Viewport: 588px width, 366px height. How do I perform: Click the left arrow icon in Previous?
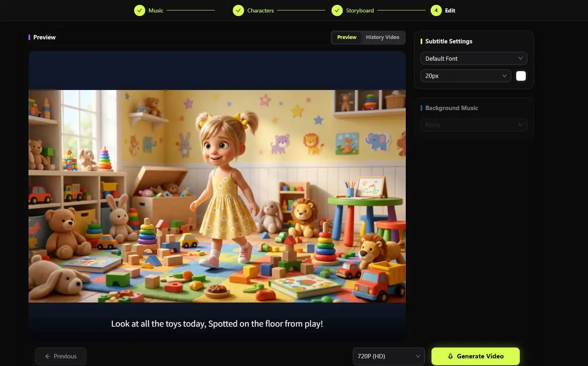click(48, 356)
